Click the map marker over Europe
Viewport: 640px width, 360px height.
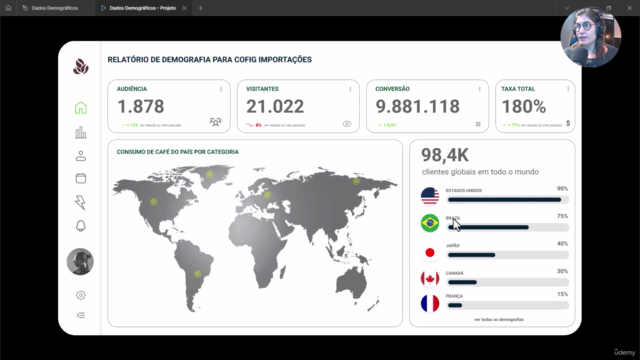tap(267, 195)
